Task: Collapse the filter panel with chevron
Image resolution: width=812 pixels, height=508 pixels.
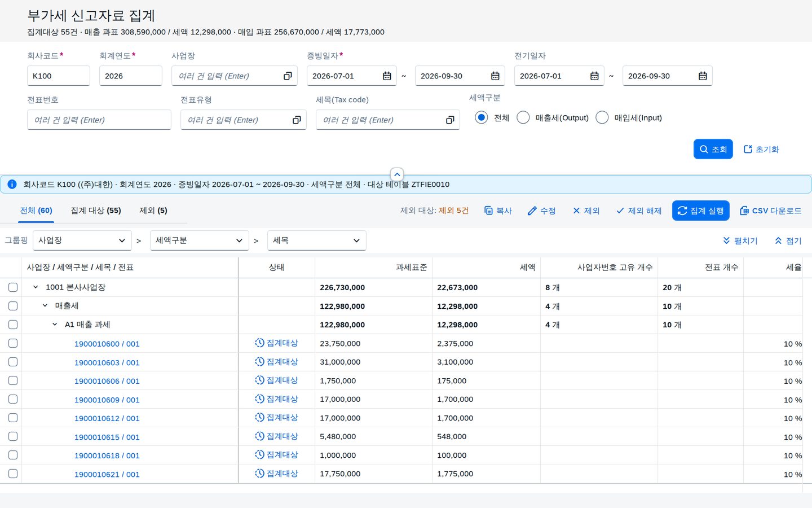Action: click(397, 174)
